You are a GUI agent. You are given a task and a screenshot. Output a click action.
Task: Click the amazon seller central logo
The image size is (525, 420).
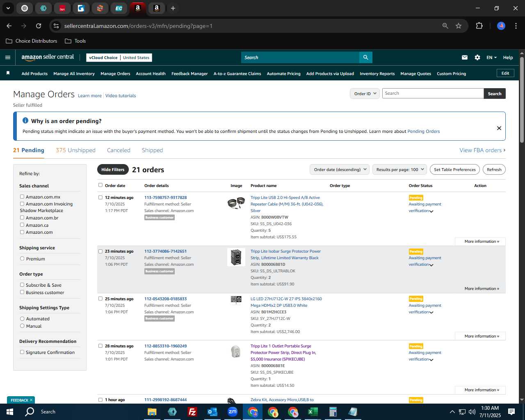[48, 57]
